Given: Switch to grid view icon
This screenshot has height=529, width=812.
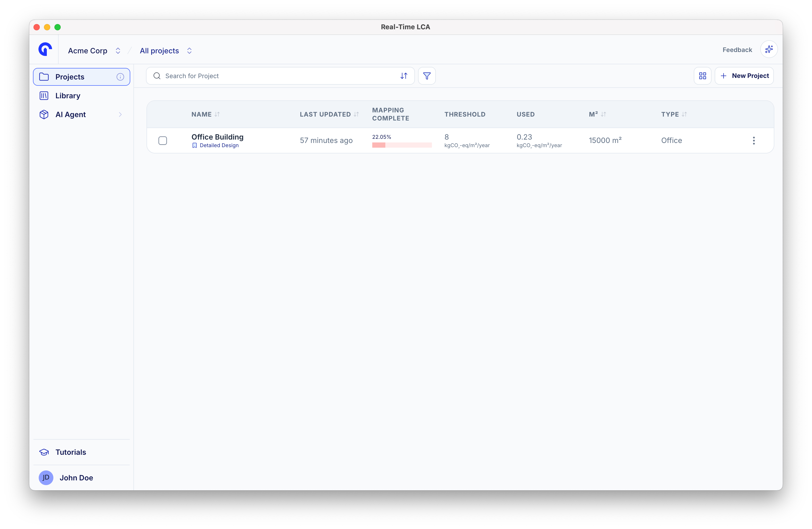Looking at the screenshot, I should 702,76.
